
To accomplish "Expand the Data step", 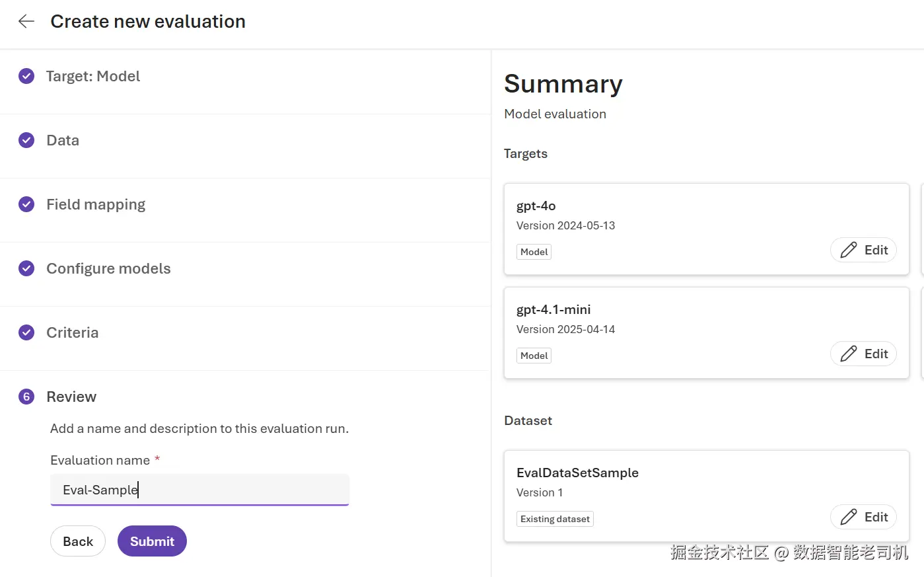I will click(x=63, y=140).
